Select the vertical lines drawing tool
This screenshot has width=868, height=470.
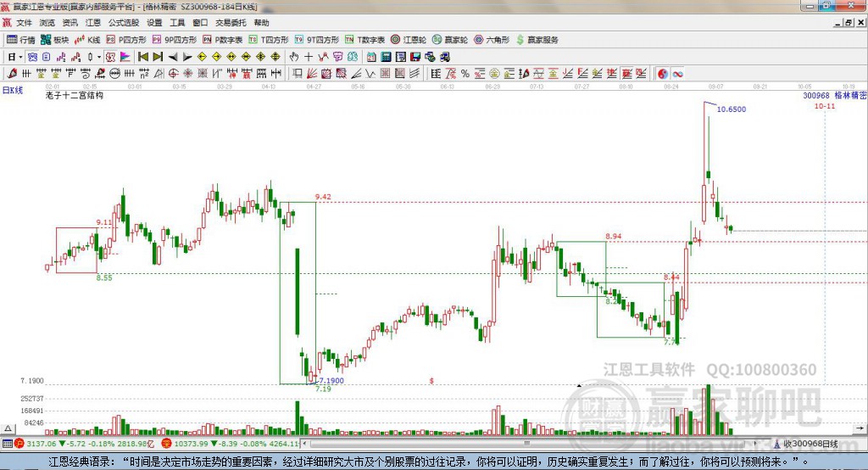point(26,74)
